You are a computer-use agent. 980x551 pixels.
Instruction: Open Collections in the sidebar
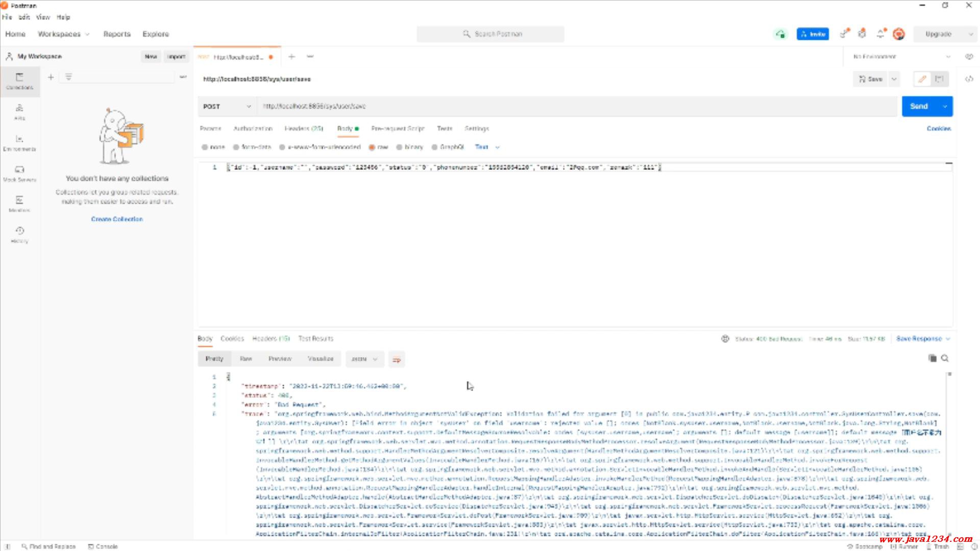pos(19,81)
